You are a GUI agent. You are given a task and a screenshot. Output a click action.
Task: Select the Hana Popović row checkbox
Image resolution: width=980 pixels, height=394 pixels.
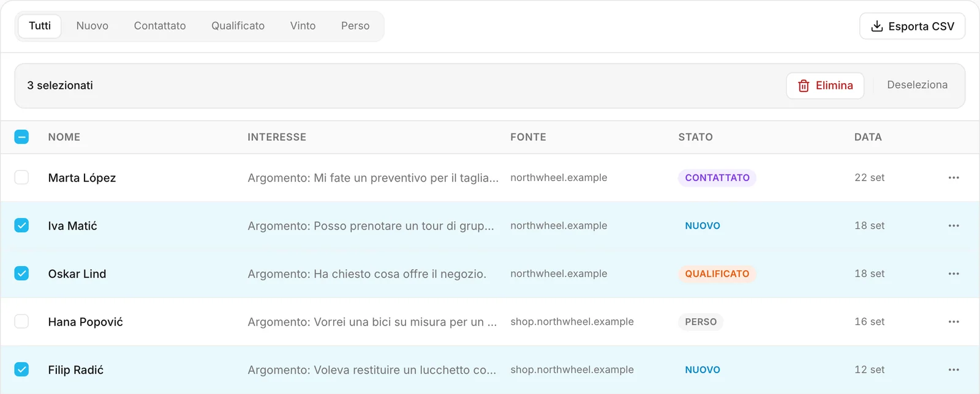coord(21,322)
